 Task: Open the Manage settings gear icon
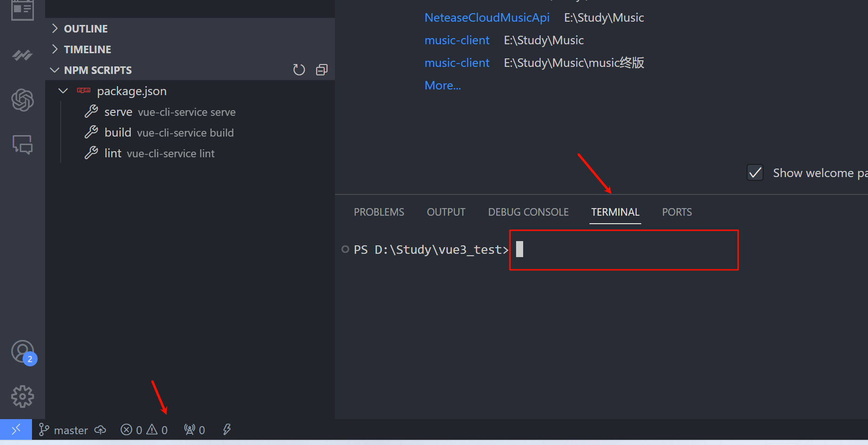[23, 396]
